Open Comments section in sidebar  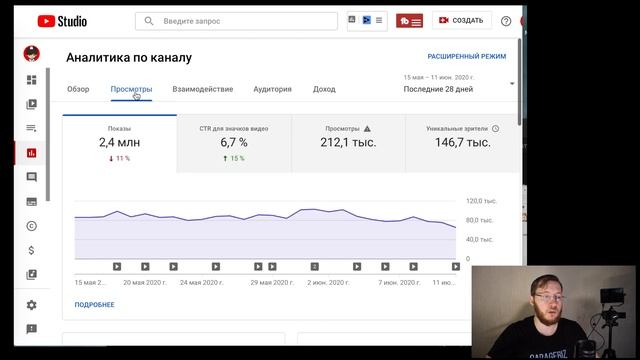pos(31,177)
